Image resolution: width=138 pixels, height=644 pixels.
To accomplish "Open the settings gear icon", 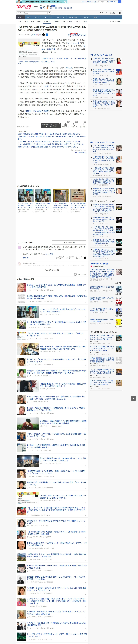I will click(120, 13).
